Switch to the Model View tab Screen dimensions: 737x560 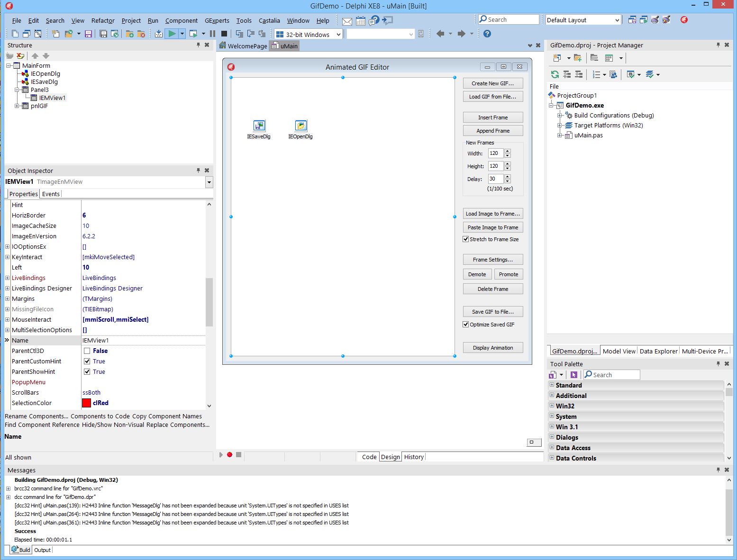pyautogui.click(x=619, y=351)
